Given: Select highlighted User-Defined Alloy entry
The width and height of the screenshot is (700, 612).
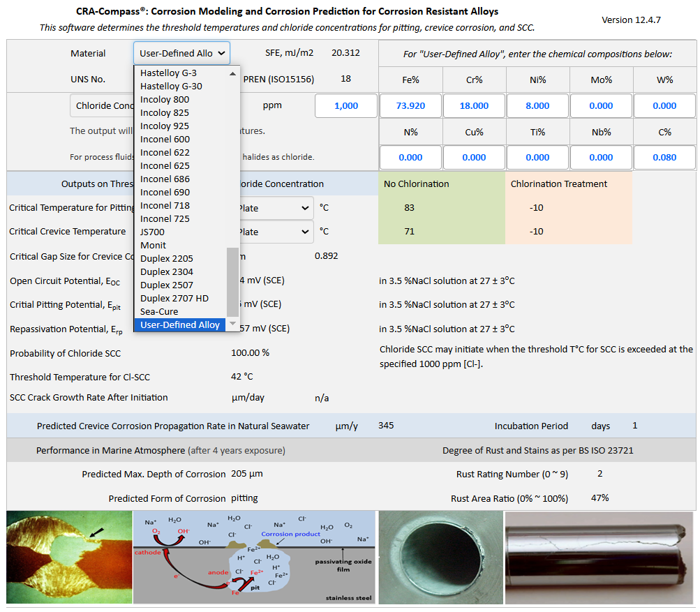Looking at the screenshot, I should 180,325.
